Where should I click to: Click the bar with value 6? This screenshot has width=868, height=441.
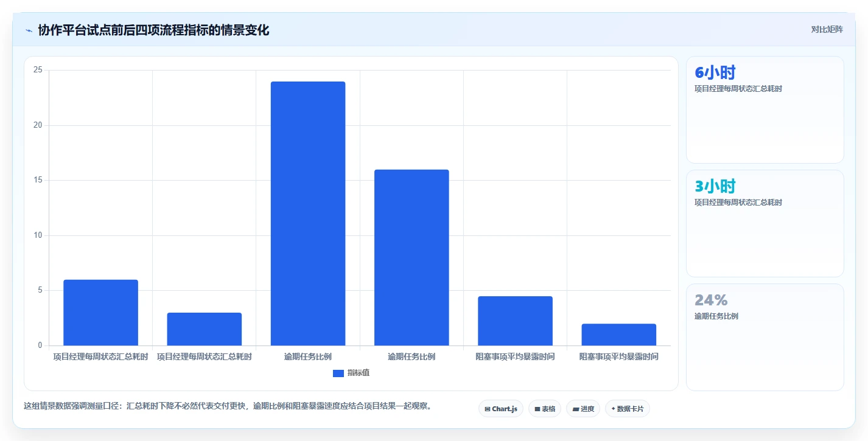pos(101,313)
